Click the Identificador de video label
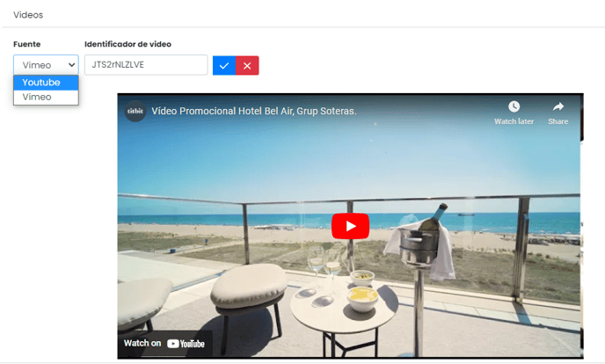 pos(128,44)
